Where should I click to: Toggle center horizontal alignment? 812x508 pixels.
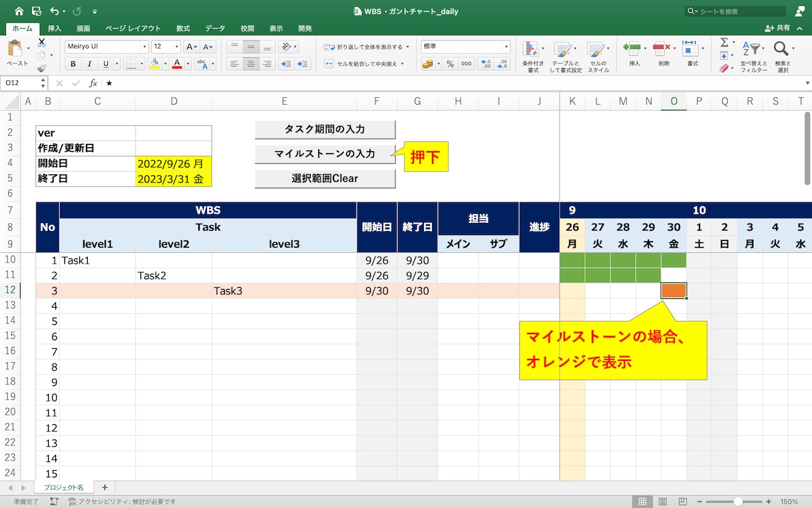tap(251, 64)
